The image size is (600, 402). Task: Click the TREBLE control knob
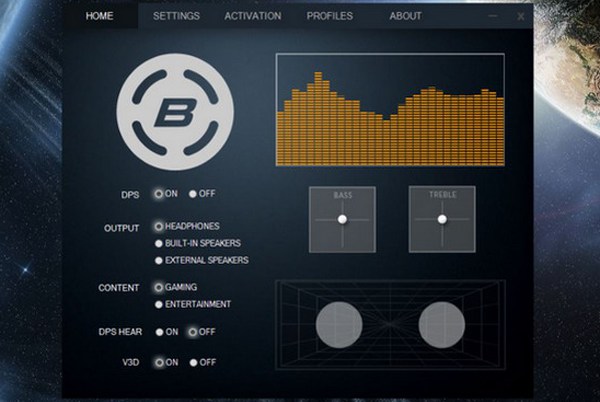pos(442,219)
